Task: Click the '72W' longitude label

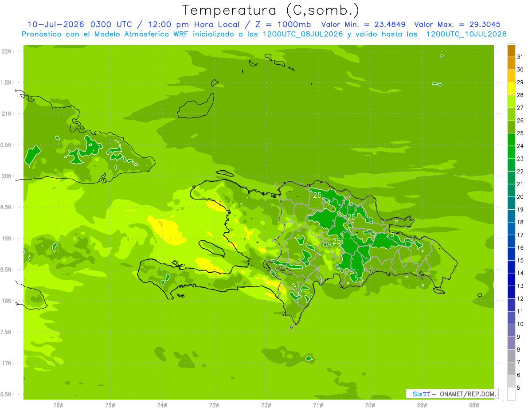Action: tap(266, 405)
